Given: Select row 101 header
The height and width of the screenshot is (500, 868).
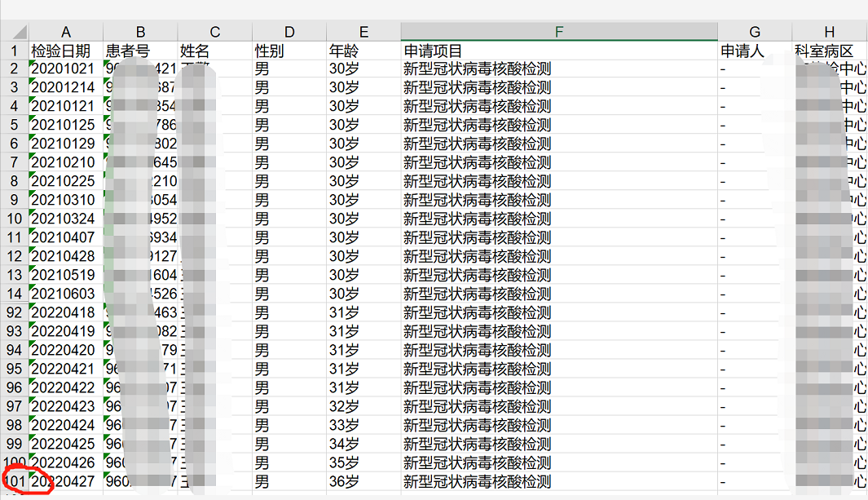Looking at the screenshot, I should pyautogui.click(x=14, y=482).
